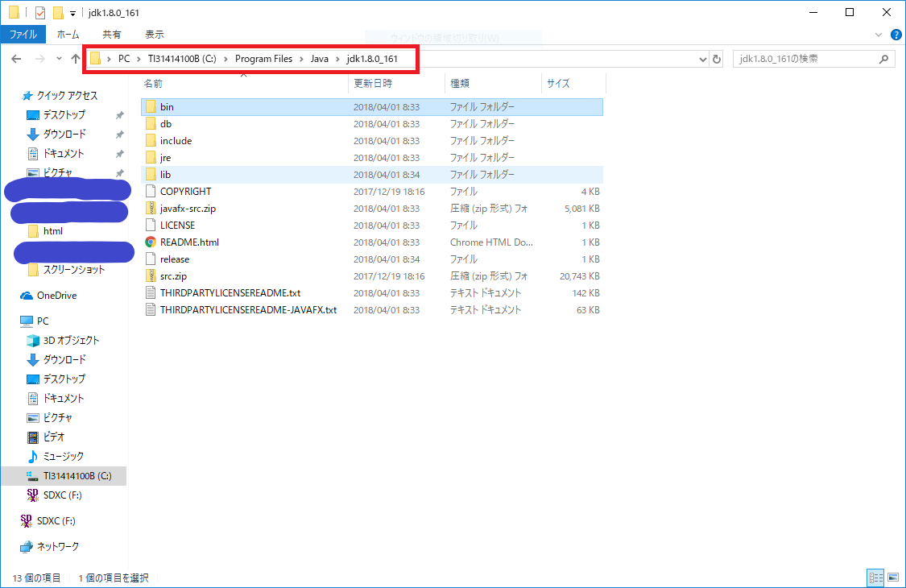Switch to the ホーム ribbon tab
This screenshot has height=588, width=906.
pos(68,35)
